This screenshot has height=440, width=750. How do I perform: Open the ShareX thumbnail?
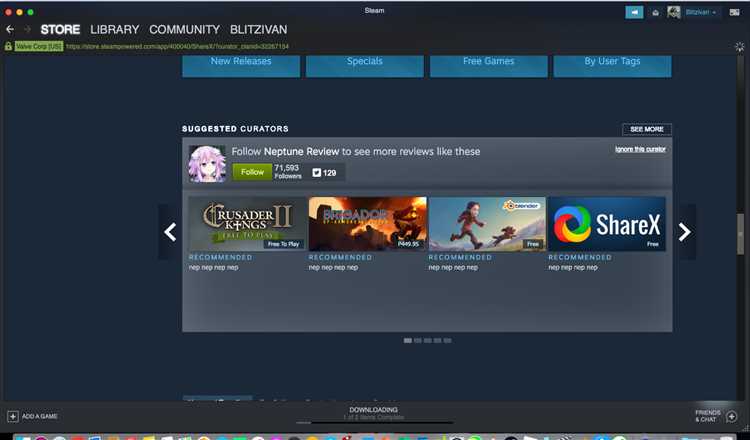click(x=607, y=223)
